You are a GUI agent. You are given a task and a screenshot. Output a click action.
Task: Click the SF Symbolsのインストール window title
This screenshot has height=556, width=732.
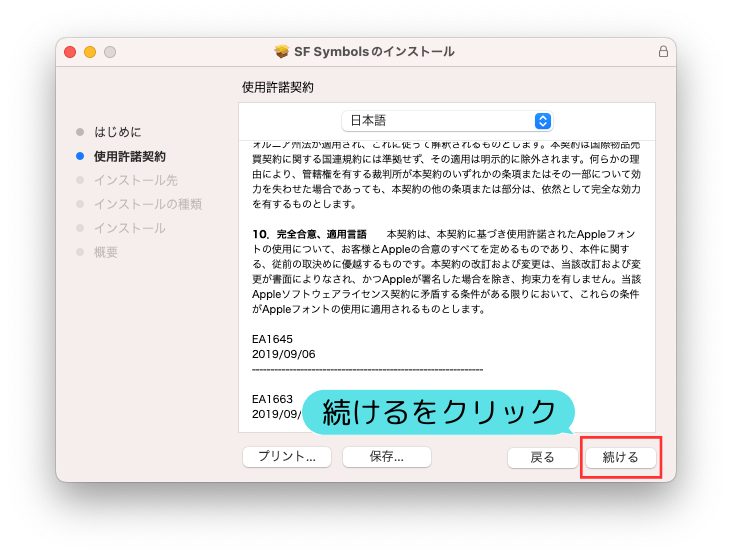[374, 51]
